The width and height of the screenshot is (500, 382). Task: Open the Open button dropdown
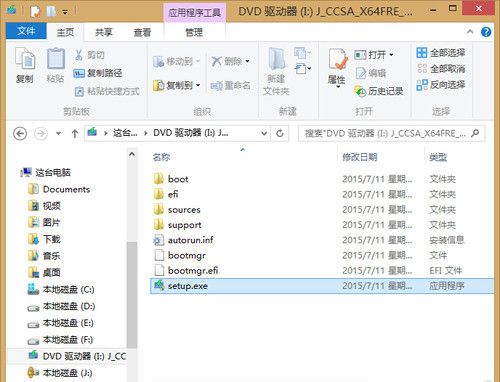tap(391, 55)
